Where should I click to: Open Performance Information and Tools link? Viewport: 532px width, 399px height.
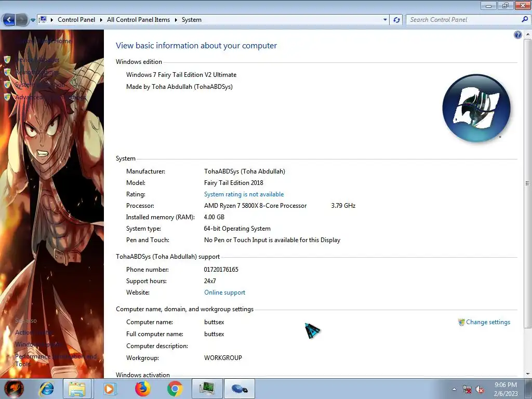point(56,360)
